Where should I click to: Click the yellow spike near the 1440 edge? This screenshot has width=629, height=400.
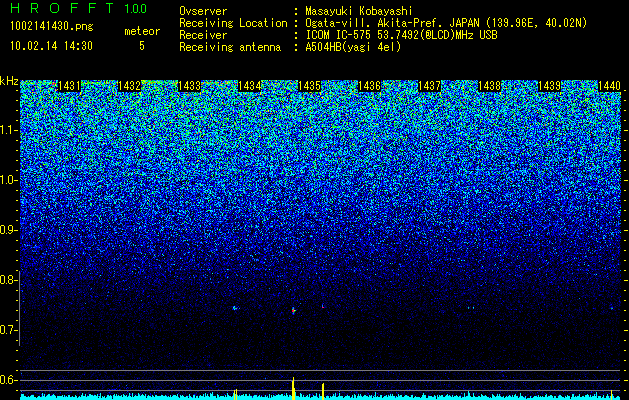click(x=611, y=394)
